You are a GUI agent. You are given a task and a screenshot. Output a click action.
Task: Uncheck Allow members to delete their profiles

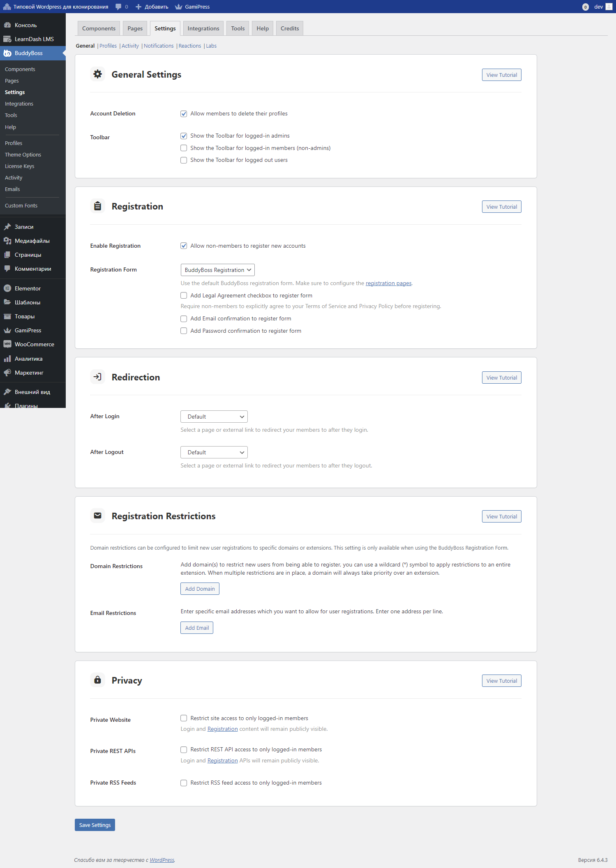click(184, 114)
